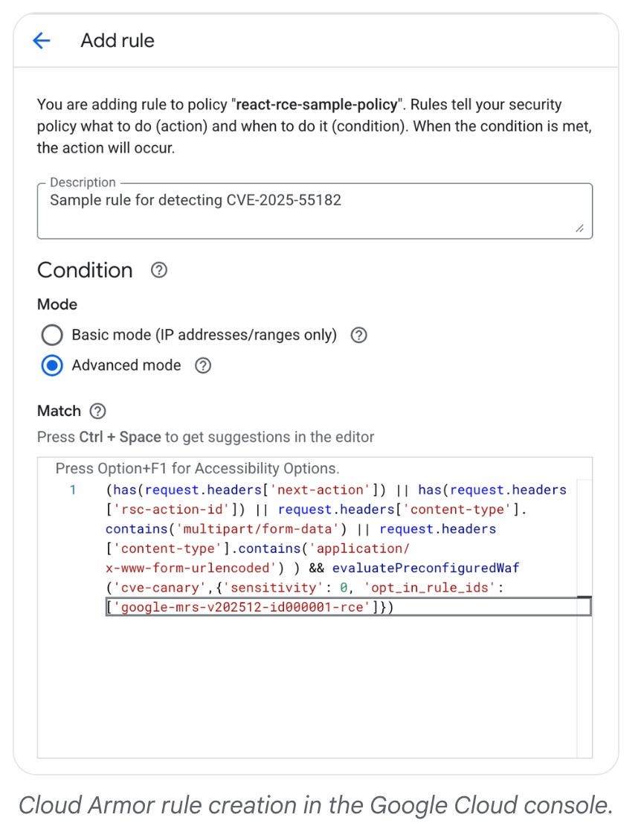The image size is (644, 829).
Task: Select Advanced mode radio button
Action: click(x=52, y=365)
